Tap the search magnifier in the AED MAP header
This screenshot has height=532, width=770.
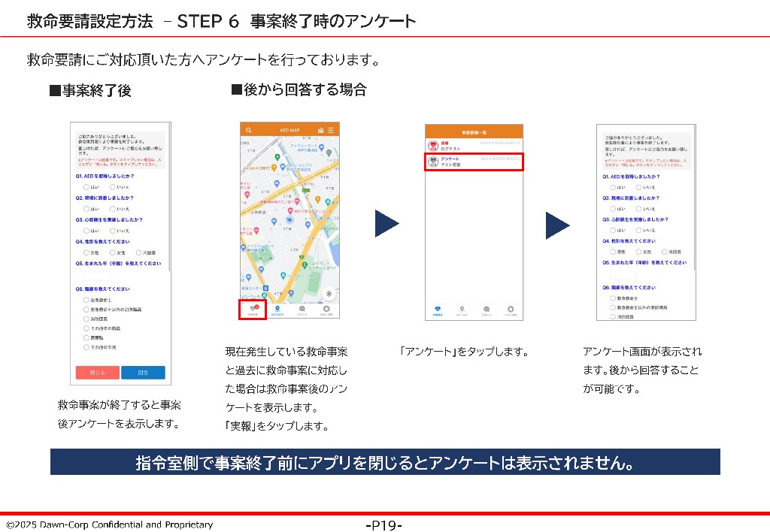click(x=248, y=130)
